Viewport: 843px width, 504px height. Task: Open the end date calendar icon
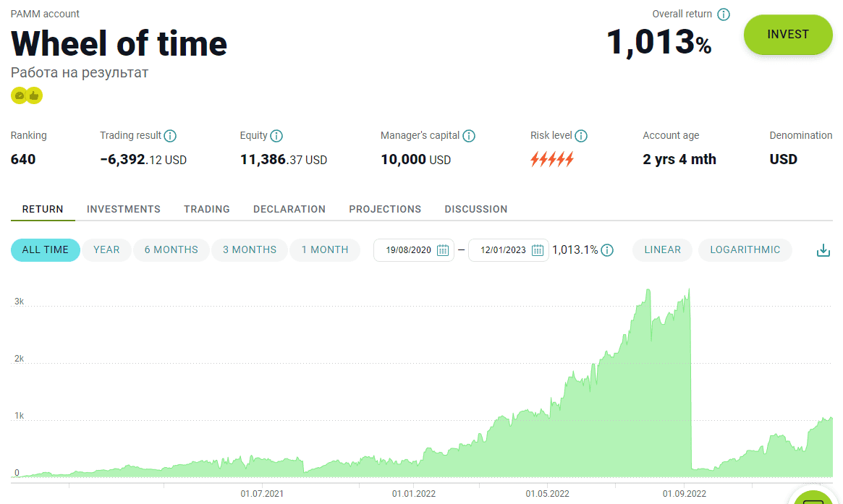click(537, 250)
